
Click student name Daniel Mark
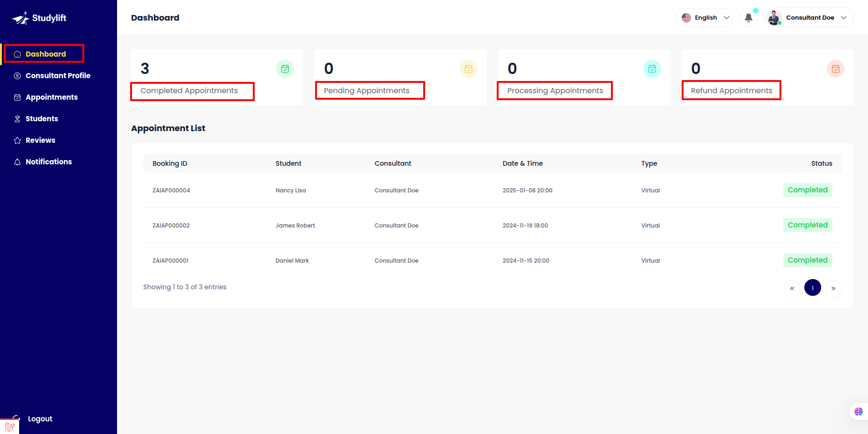pyautogui.click(x=292, y=261)
